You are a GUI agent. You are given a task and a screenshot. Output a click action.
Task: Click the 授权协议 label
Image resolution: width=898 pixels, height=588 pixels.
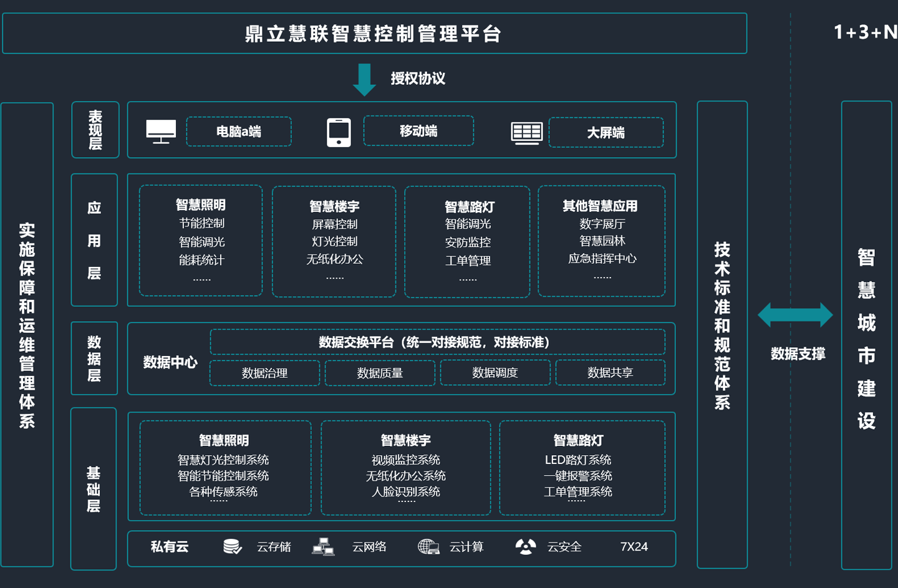click(418, 79)
